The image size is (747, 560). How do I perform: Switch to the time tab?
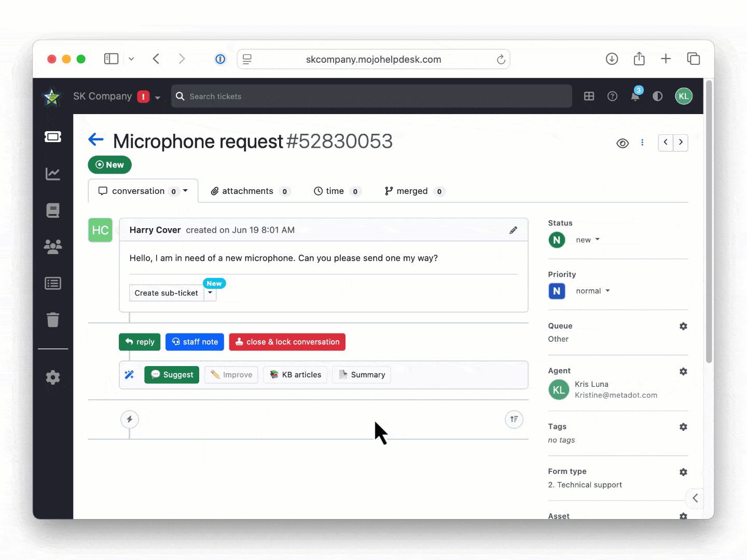335,191
